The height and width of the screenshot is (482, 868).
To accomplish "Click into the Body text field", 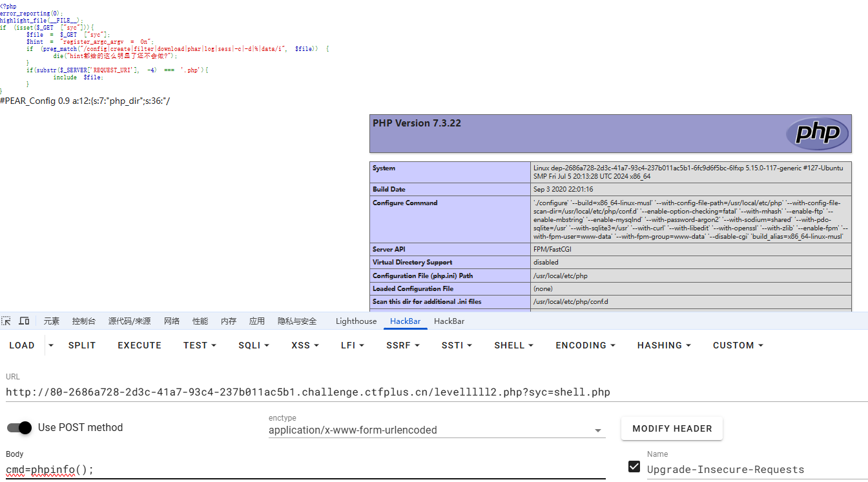I will [304, 470].
